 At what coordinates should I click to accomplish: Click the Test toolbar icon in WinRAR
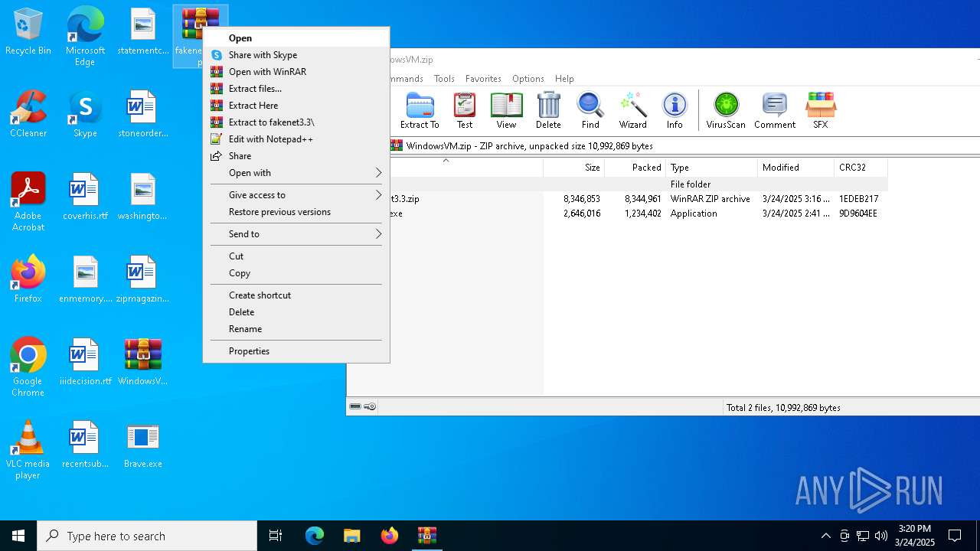pos(465,111)
